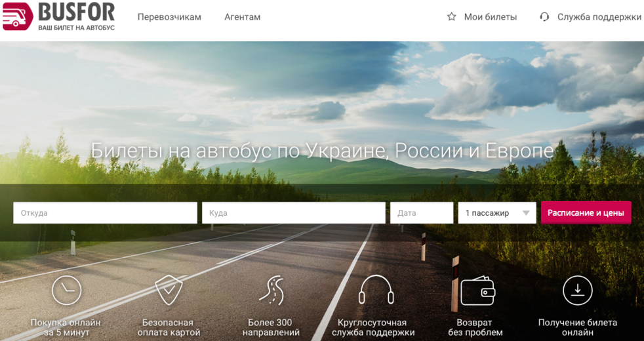644x341 pixels.
Task: Open the Дата date picker field
Action: pyautogui.click(x=421, y=213)
